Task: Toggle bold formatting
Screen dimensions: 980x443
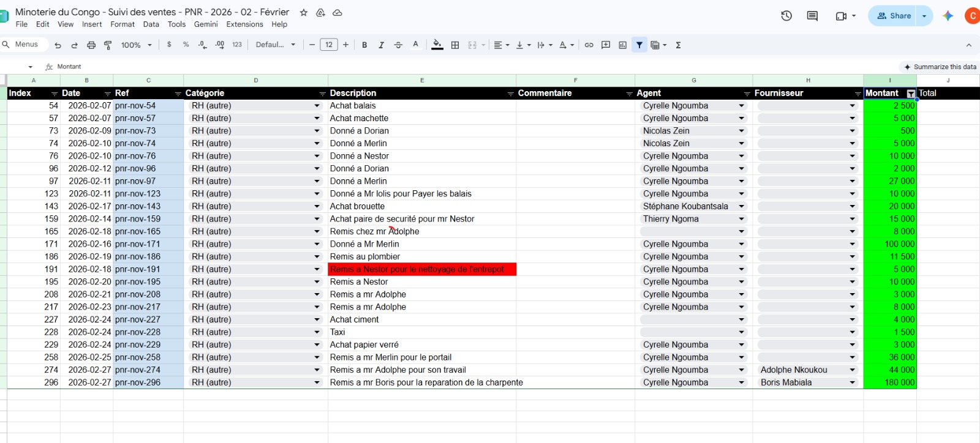Action: (364, 45)
